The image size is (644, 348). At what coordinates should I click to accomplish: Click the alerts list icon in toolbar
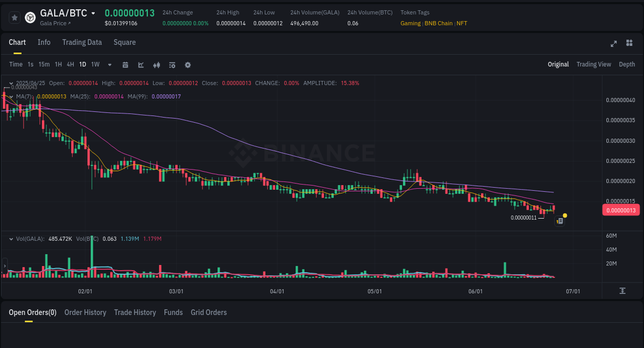click(x=172, y=65)
